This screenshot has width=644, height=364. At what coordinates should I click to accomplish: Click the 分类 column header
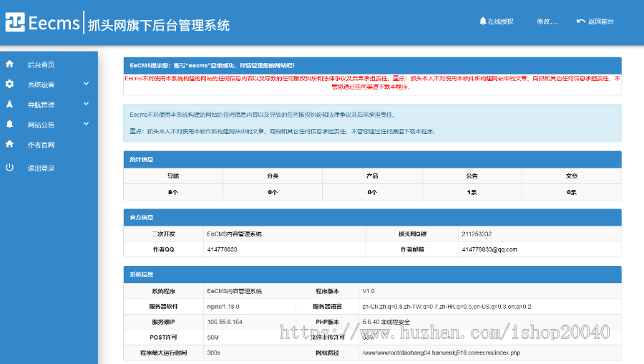pos(273,176)
